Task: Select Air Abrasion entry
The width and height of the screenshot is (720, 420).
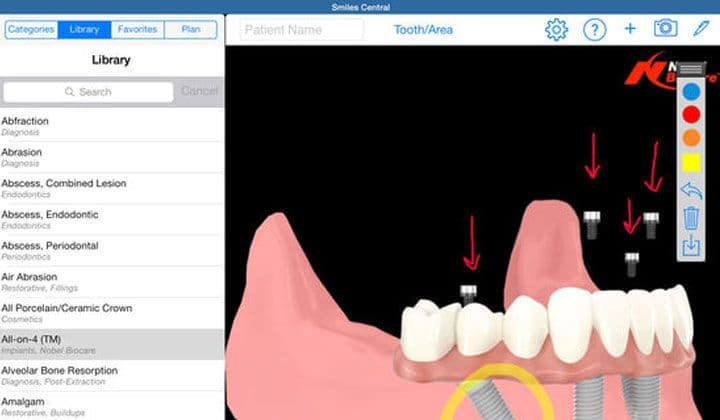Action: click(x=112, y=282)
